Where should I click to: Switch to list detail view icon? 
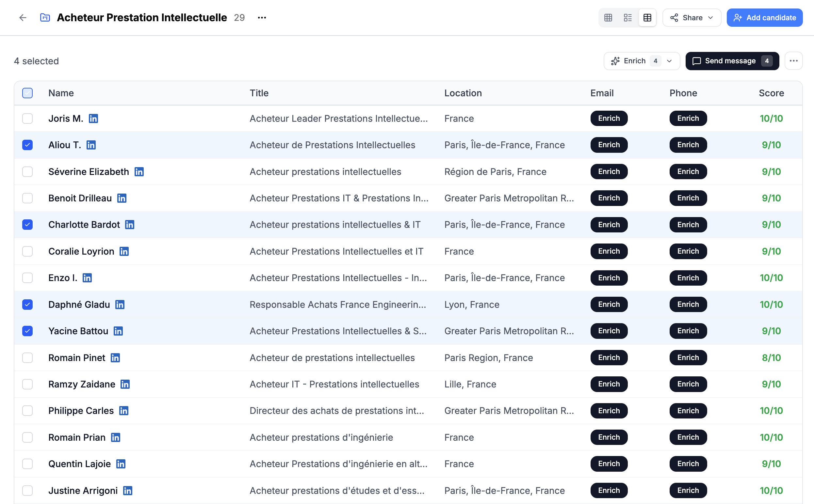pos(627,18)
